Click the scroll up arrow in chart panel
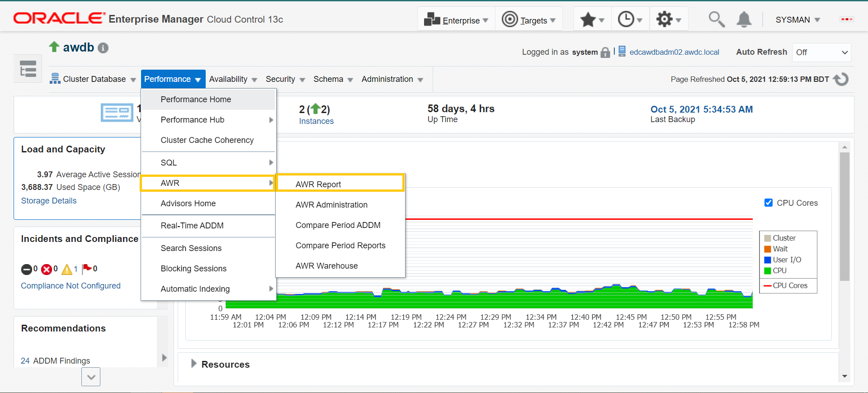Viewport: 868px width, 393px height. click(844, 147)
